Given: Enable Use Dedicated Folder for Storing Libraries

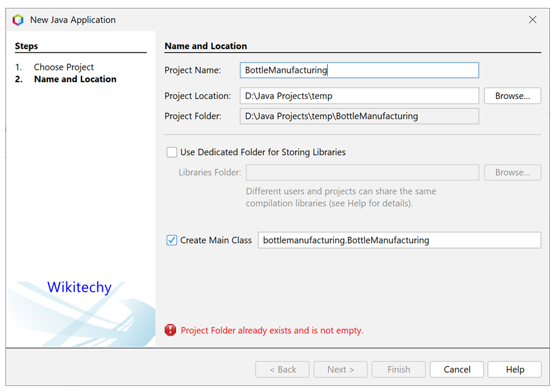Looking at the screenshot, I should coord(172,153).
